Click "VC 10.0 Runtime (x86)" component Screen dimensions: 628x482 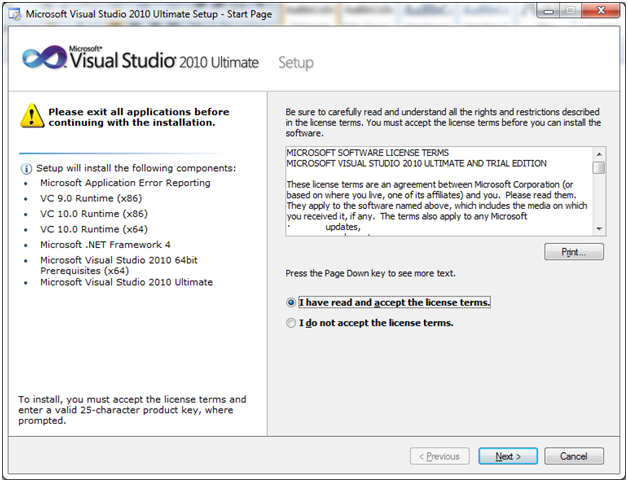tap(94, 214)
